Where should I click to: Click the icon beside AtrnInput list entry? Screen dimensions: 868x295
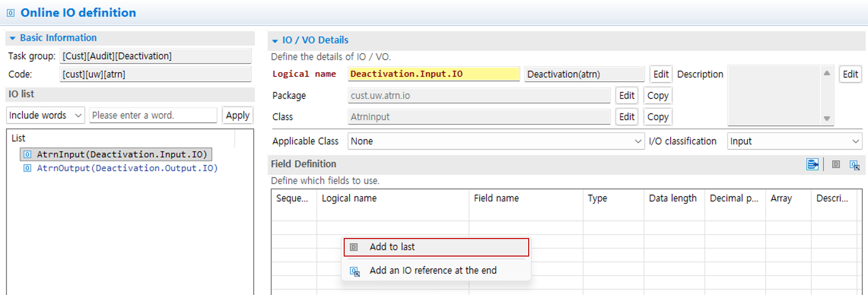28,154
